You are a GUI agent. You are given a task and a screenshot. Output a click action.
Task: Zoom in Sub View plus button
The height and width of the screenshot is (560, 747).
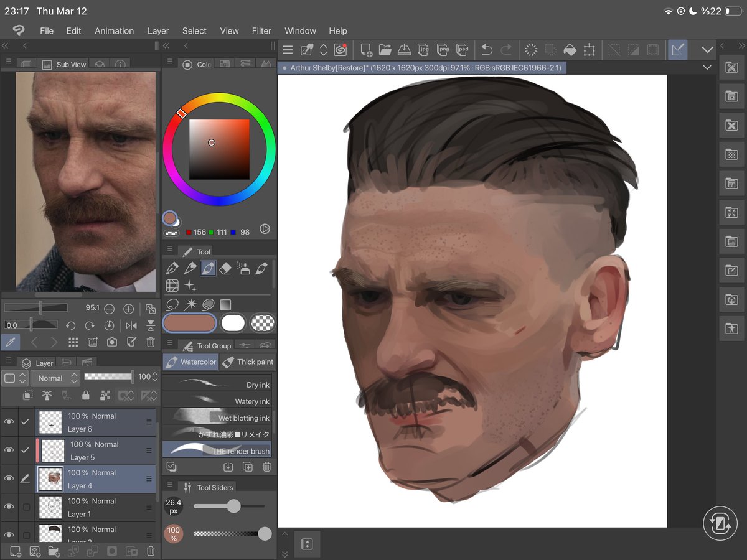[x=129, y=309]
